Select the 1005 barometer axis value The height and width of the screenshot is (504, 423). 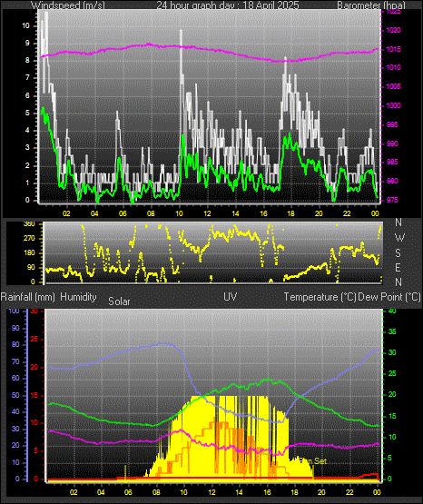(393, 87)
